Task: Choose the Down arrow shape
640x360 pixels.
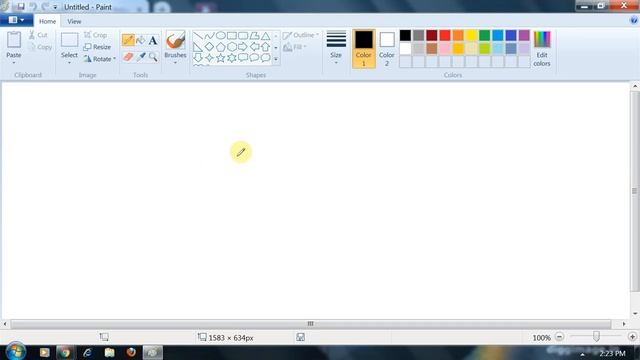Action: click(198, 58)
